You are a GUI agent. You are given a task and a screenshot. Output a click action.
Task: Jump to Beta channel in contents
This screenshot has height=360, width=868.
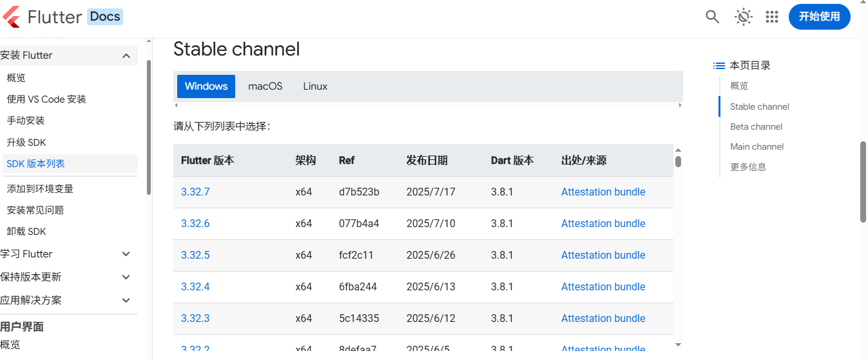pyautogui.click(x=757, y=126)
